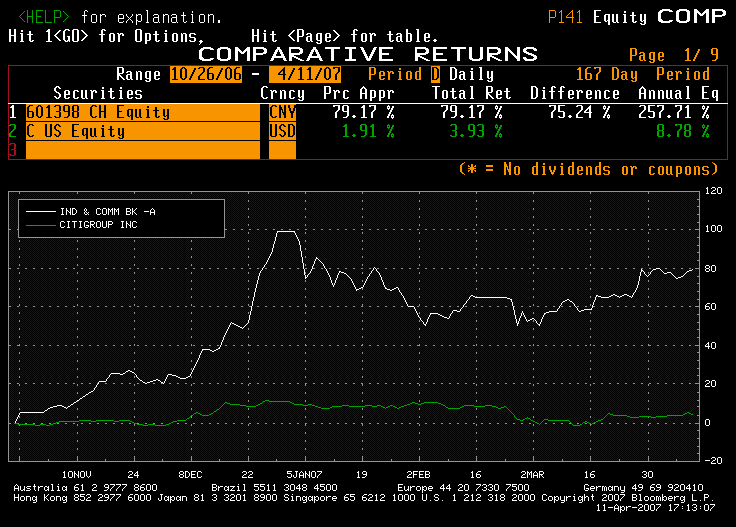Click the Crncy column header
736x527 pixels.
point(282,93)
